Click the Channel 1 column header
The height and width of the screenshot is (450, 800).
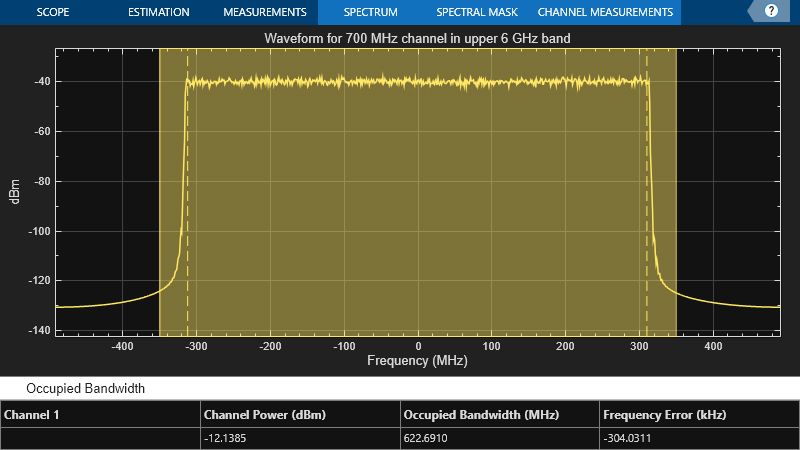[x=32, y=414]
